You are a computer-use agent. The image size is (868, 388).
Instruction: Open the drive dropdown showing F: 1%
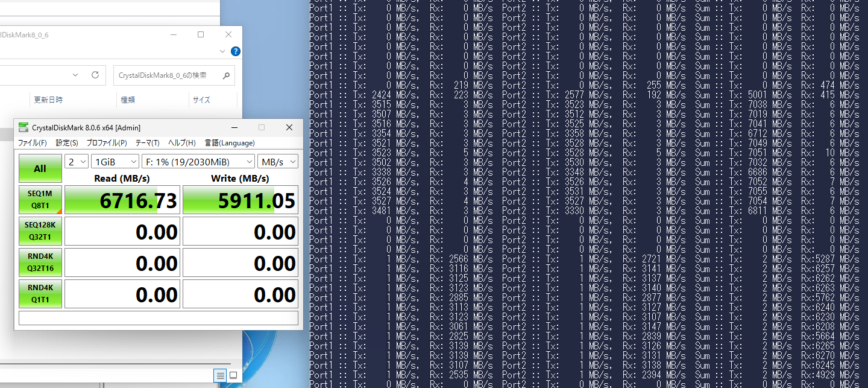tap(198, 162)
